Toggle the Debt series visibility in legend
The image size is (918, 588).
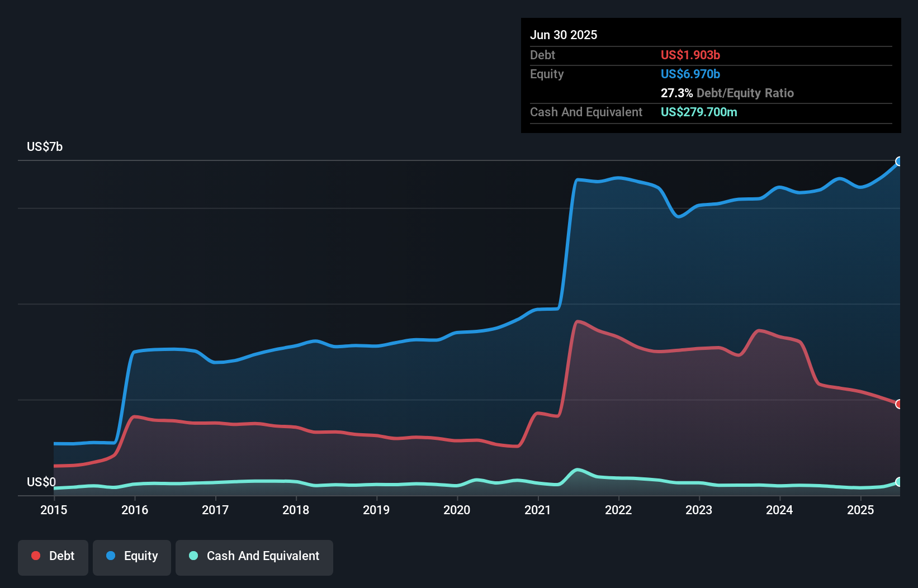click(x=53, y=556)
